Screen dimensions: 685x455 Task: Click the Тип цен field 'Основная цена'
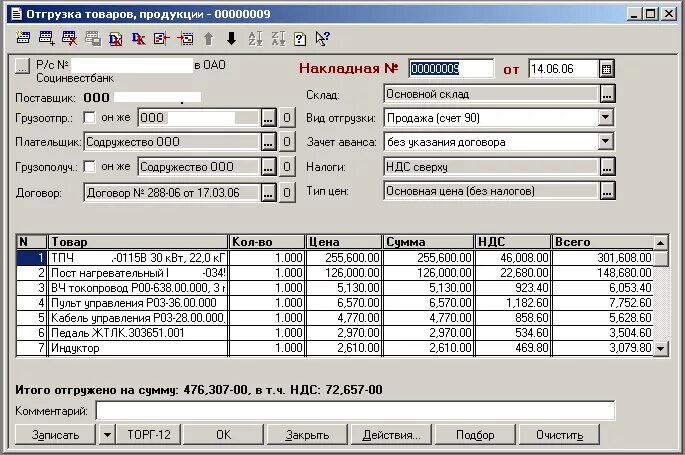pyautogui.click(x=490, y=191)
